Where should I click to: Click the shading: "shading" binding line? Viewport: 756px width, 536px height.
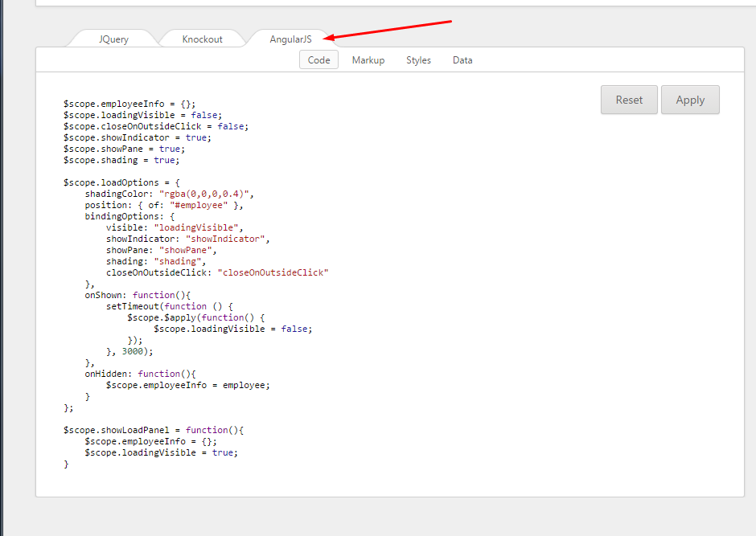tap(156, 261)
